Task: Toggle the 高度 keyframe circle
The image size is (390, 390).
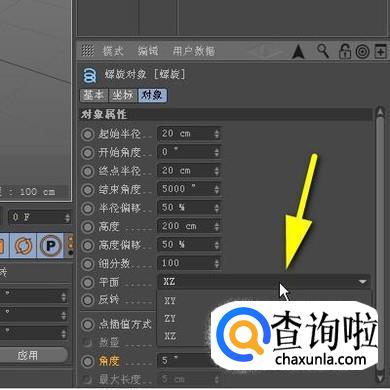Action: pyautogui.click(x=88, y=227)
